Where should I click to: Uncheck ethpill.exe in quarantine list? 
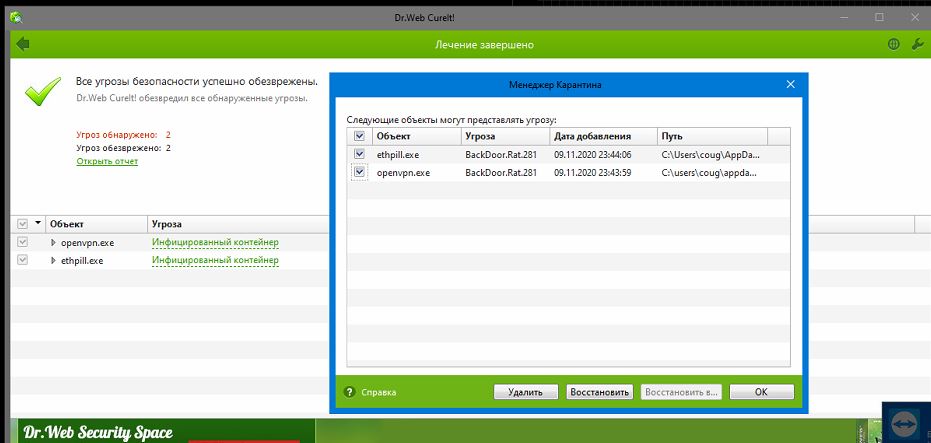coord(359,154)
